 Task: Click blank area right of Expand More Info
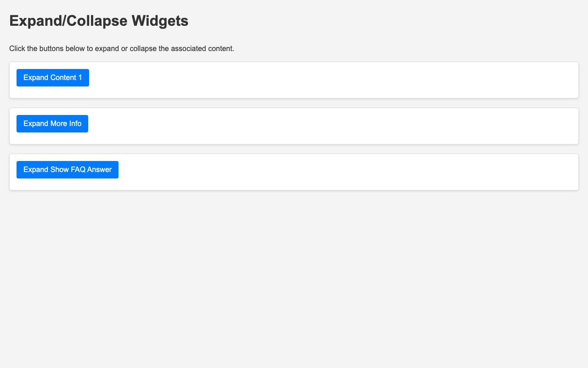[322, 126]
